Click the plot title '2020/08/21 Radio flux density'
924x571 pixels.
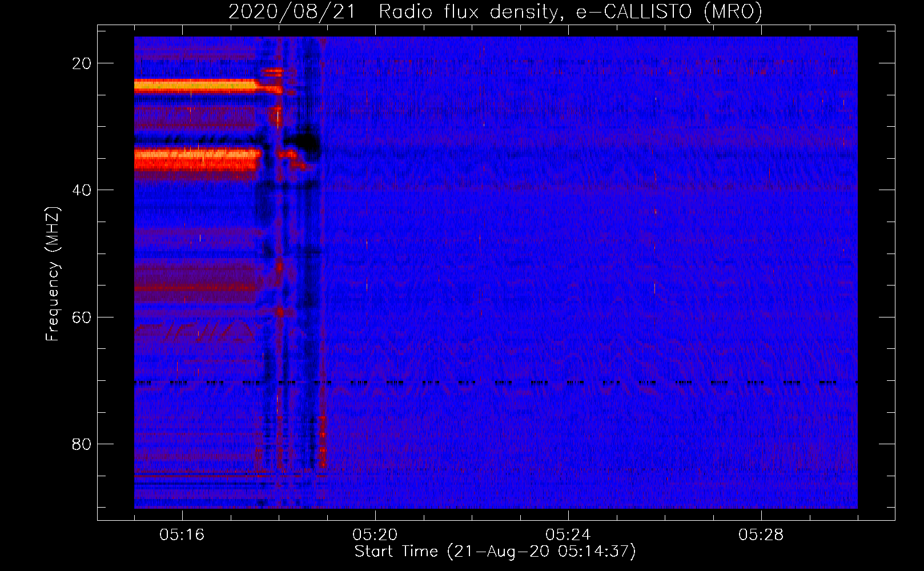(495, 12)
